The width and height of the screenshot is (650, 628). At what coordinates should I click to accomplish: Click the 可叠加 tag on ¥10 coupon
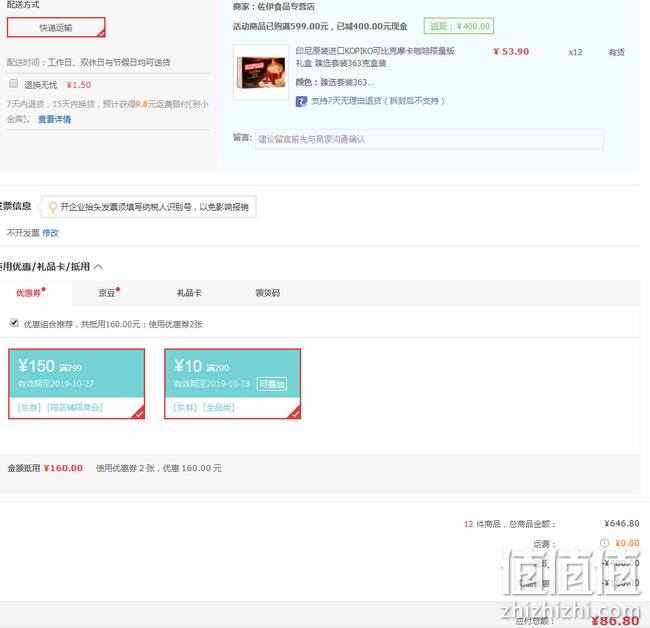point(272,384)
